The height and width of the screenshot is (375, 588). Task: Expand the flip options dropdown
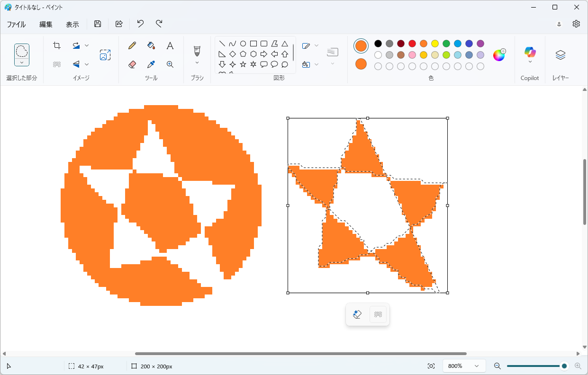(87, 64)
